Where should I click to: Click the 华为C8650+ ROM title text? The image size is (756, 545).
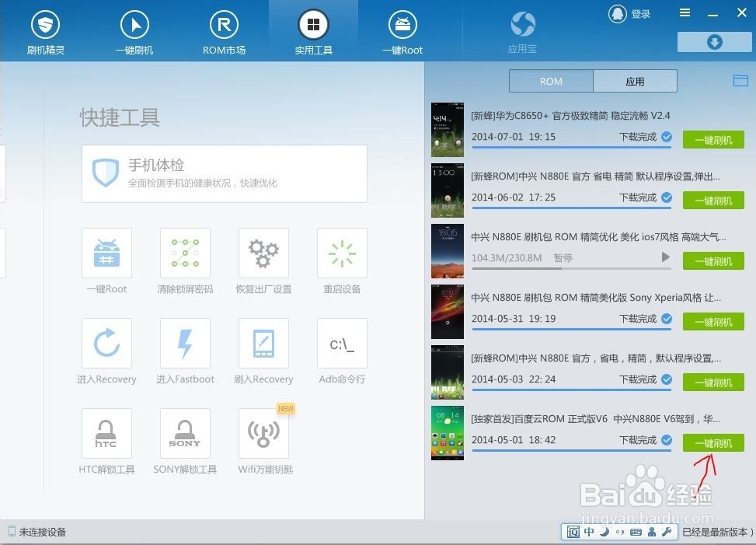pos(570,116)
